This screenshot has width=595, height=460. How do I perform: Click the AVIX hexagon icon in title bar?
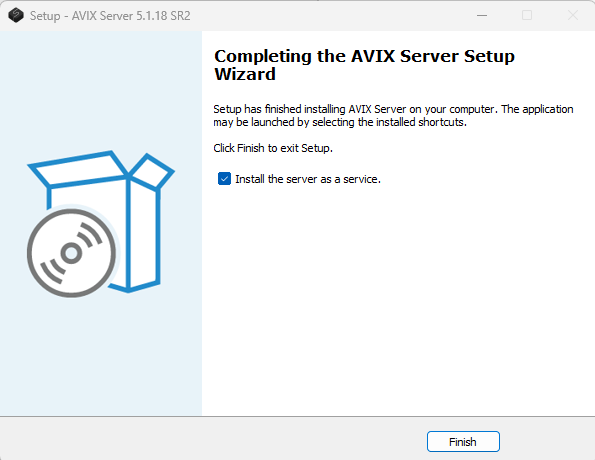pos(16,16)
